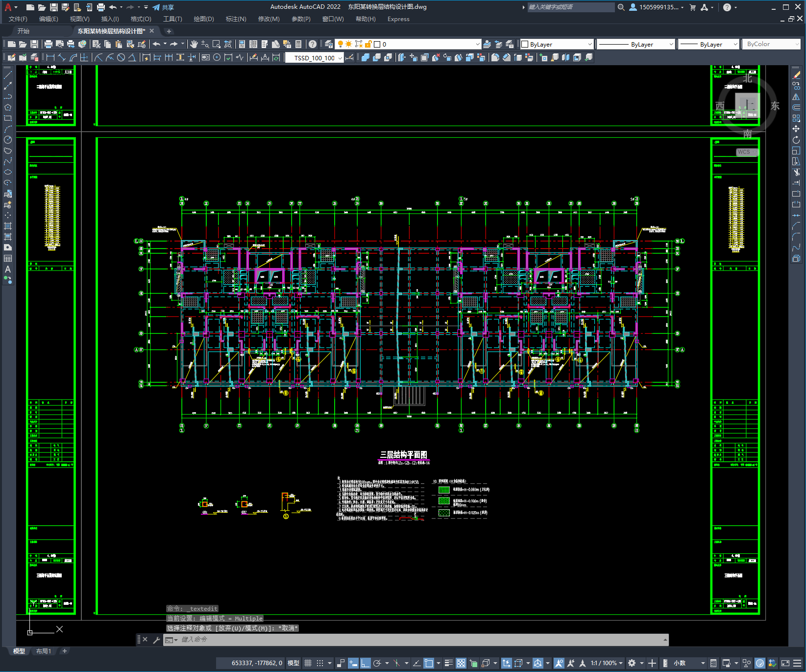
Task: Click the multiline Text tool 'A' icon
Action: [x=8, y=269]
